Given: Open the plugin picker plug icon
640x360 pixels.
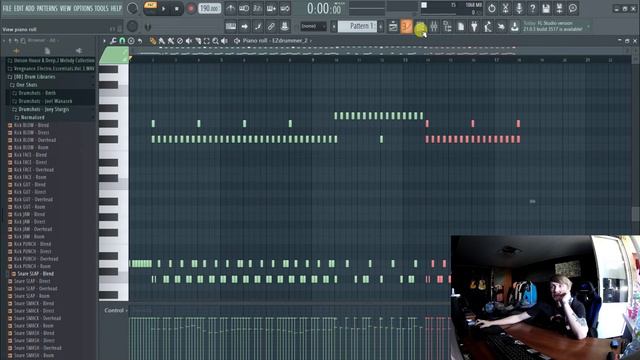Looking at the screenshot, I should click(x=474, y=27).
